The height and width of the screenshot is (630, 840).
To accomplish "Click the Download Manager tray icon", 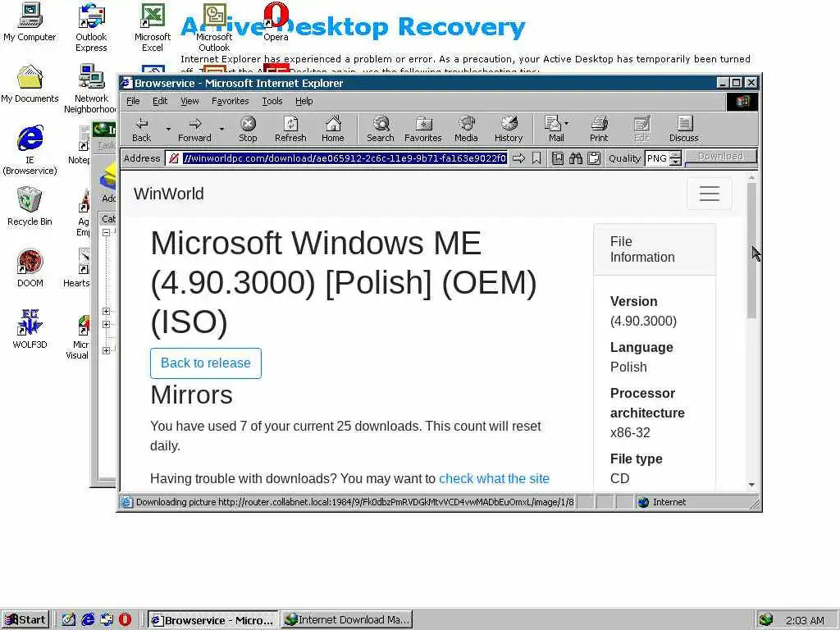I will tap(766, 620).
